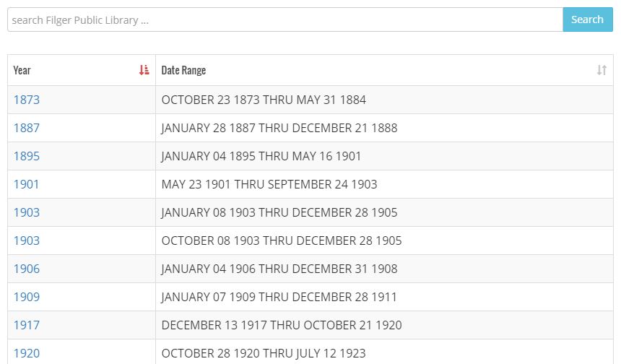
Task: Select the October 23 1873 date range cell
Action: pos(384,100)
